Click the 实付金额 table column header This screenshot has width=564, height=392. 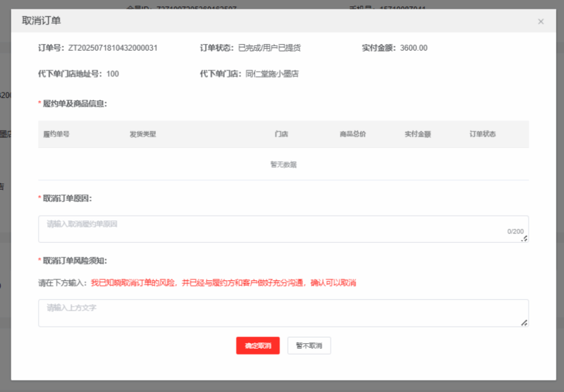click(417, 134)
